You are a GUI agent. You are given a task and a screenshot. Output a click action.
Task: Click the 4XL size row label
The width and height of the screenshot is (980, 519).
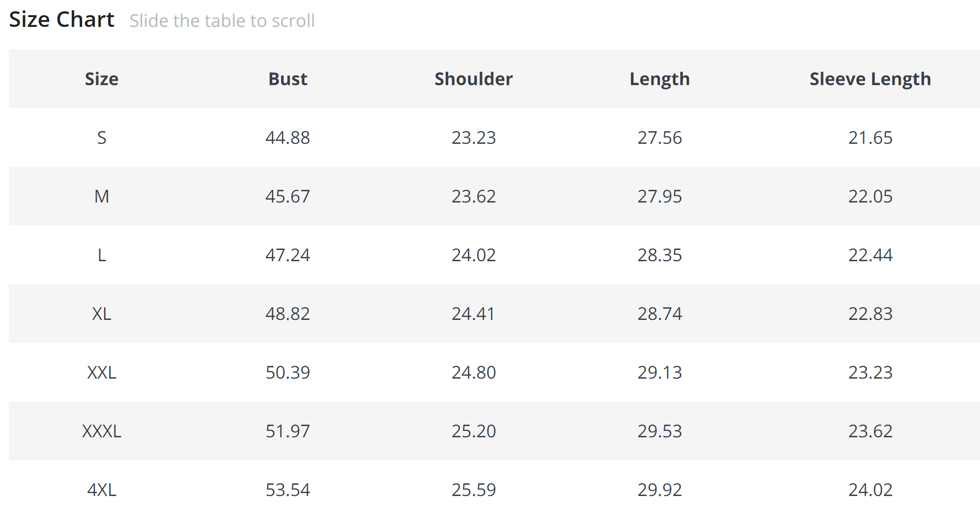tap(102, 490)
